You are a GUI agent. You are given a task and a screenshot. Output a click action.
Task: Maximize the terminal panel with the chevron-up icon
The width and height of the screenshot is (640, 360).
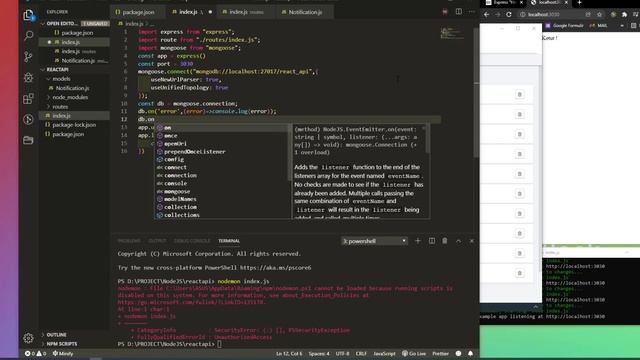[458, 241]
